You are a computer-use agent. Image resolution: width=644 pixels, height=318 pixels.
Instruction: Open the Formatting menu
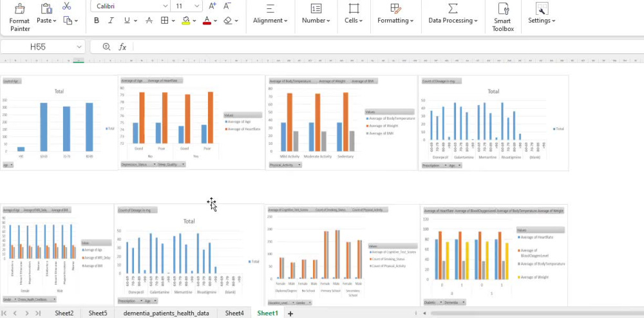pyautogui.click(x=395, y=14)
